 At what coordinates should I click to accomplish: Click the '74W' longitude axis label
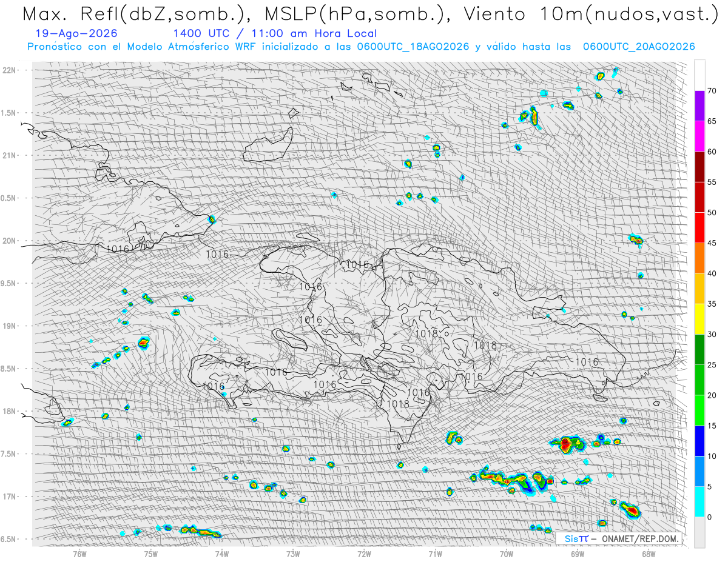click(x=222, y=554)
